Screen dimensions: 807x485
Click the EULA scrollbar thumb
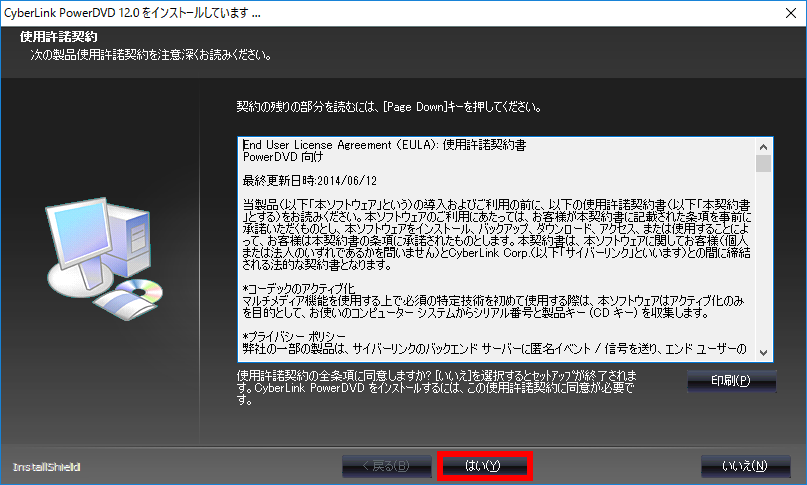pos(763,164)
